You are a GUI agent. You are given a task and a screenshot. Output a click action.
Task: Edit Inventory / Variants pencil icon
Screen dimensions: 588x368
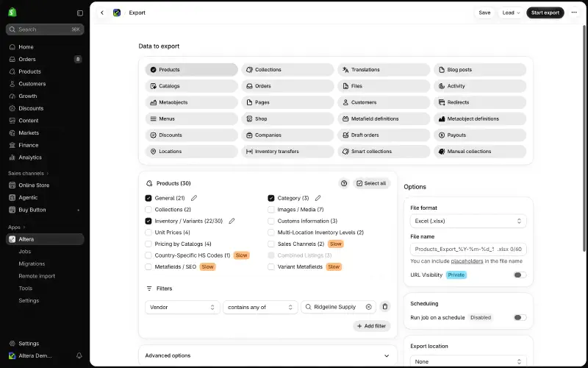(x=232, y=221)
